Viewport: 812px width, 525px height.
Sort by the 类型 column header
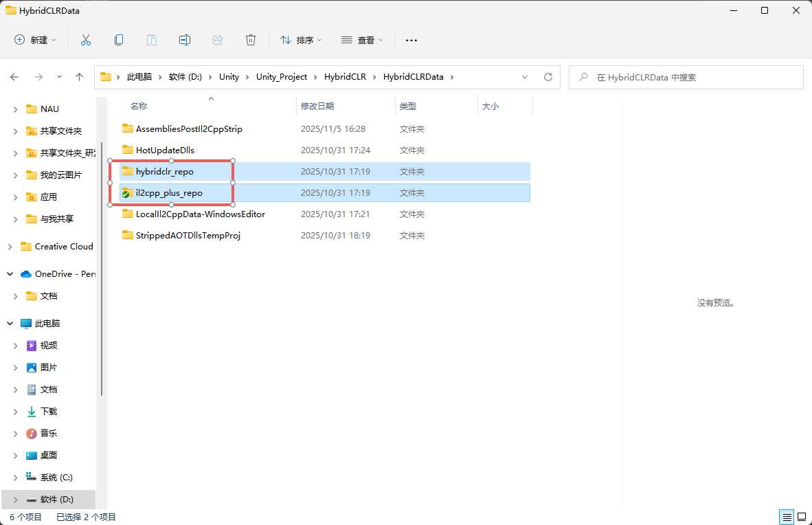tap(408, 107)
